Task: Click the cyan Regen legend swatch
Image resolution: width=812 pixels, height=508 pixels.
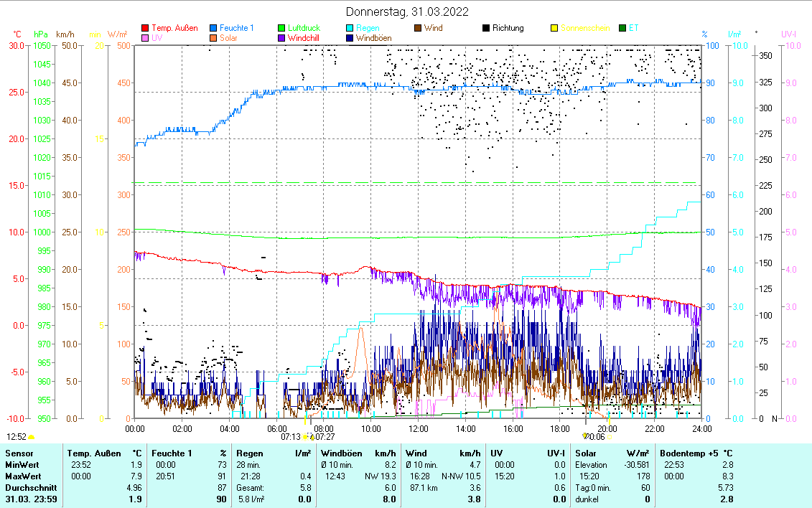Action: pyautogui.click(x=350, y=28)
